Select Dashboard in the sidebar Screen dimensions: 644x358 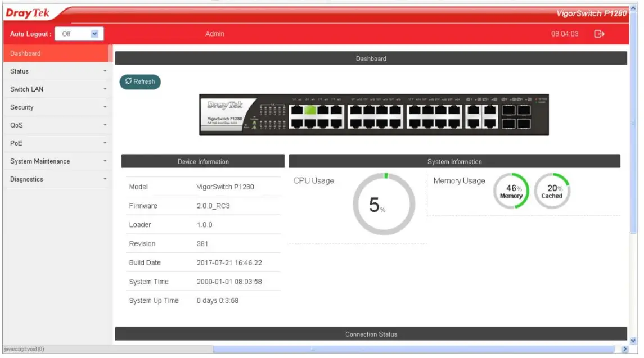click(57, 53)
